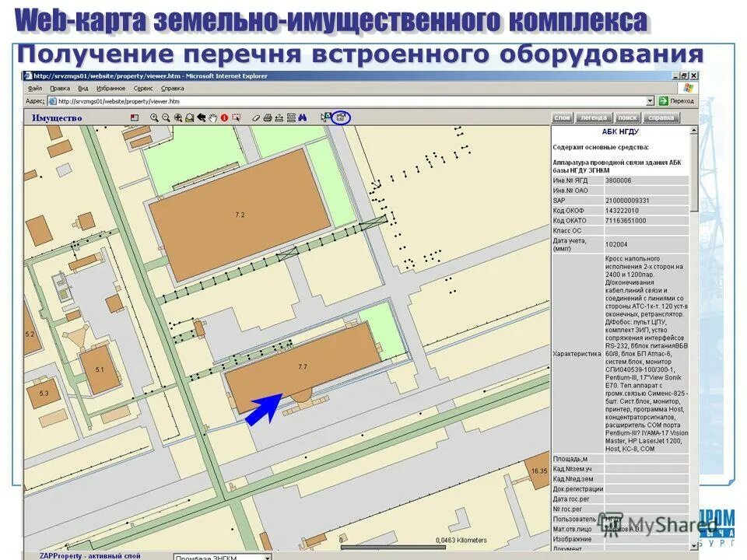
Task: Click the Print map icon
Action: (x=268, y=117)
